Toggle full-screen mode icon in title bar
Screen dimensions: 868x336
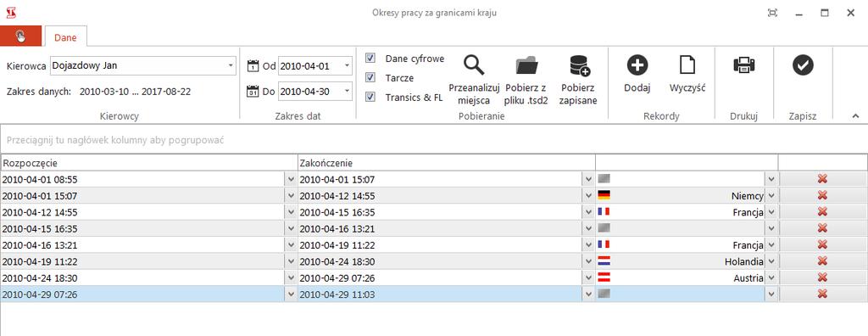click(x=773, y=13)
